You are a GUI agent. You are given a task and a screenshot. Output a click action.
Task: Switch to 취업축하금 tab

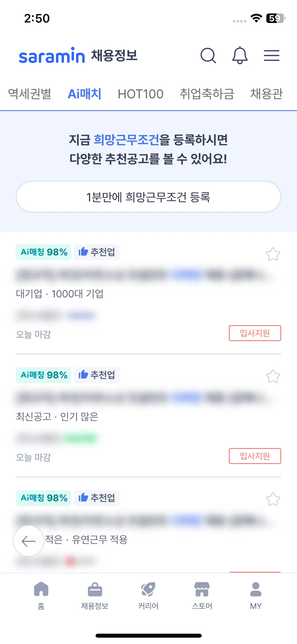coord(207,94)
